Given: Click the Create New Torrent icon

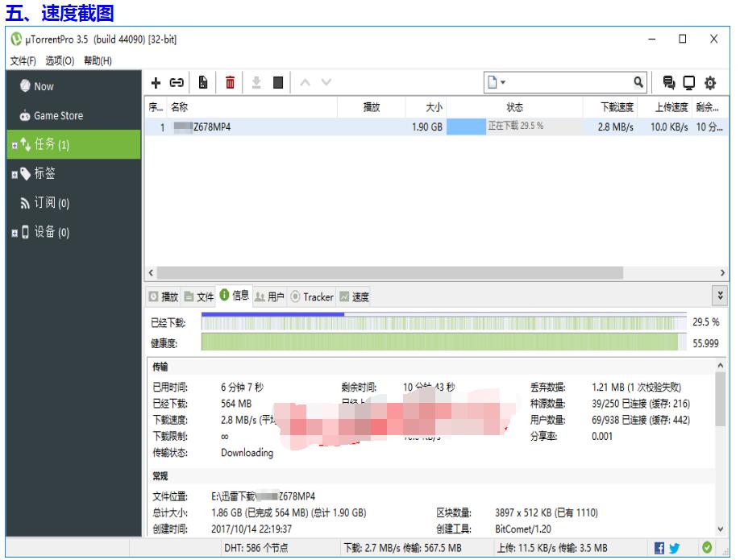Looking at the screenshot, I should pos(202,81).
